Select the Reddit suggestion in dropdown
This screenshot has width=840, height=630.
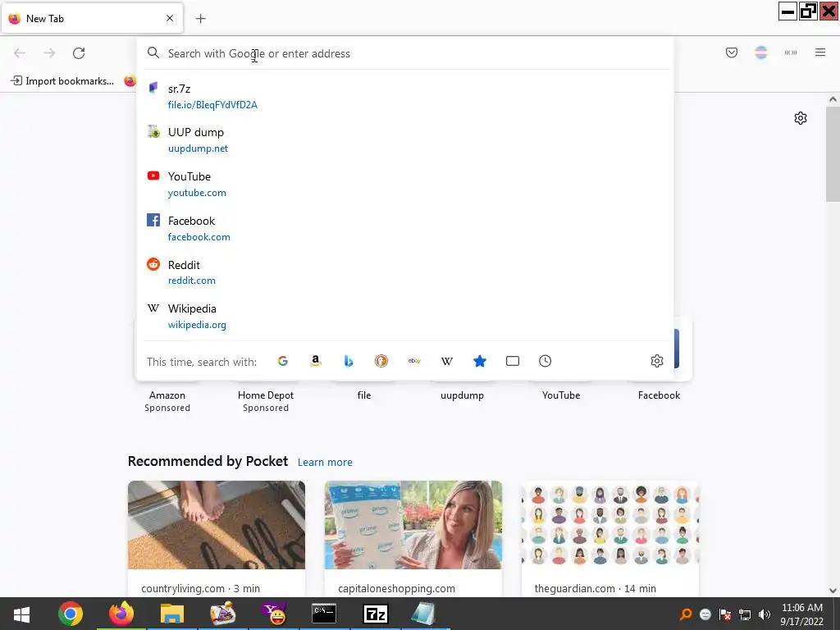(405, 272)
